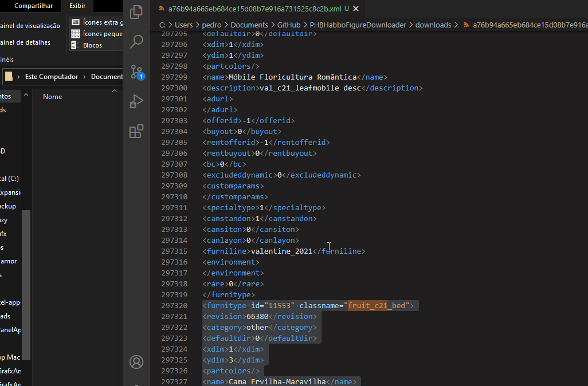588x386 pixels.
Task: Click the downloads folder breadcrumb
Action: point(433,25)
